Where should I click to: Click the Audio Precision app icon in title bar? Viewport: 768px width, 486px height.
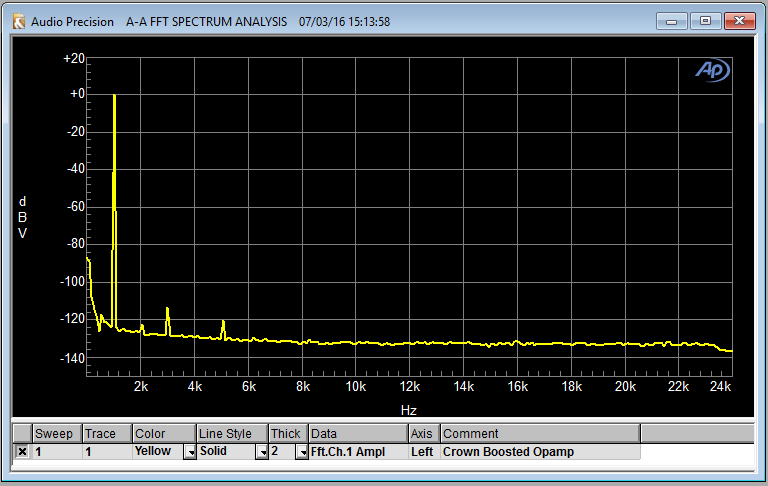point(19,22)
